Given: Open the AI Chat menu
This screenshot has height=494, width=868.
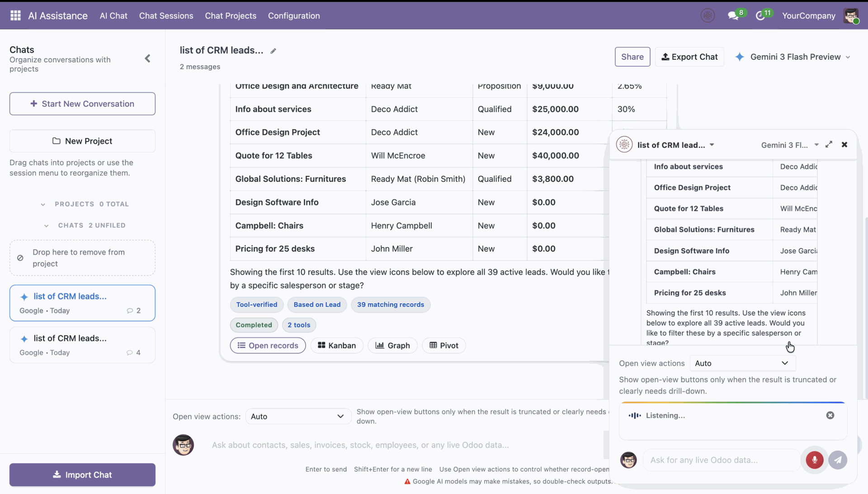Looking at the screenshot, I should 113,16.
